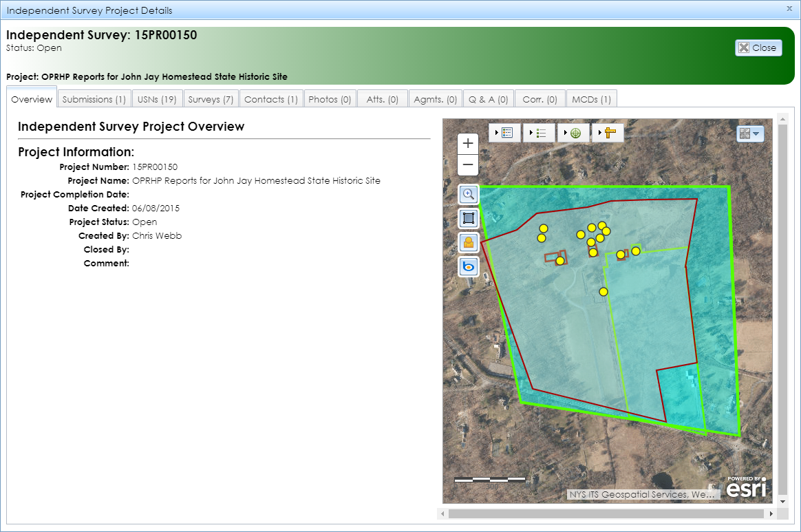
Task: Select the yellow ruler measure tool
Action: pos(611,132)
